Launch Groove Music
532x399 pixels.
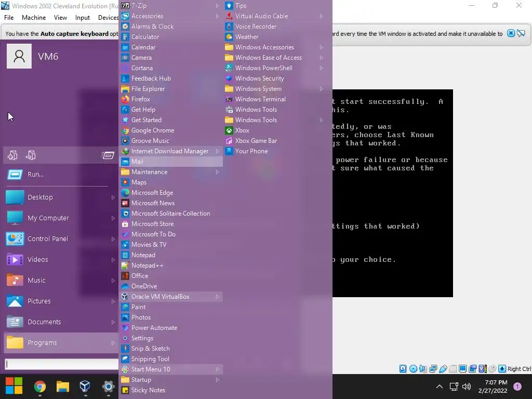[170, 140]
